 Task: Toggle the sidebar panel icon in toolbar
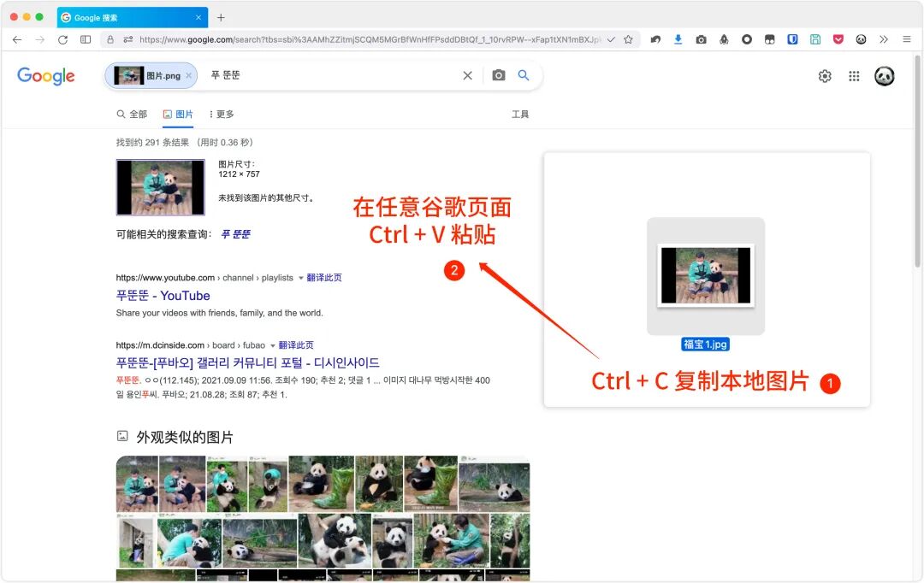pyautogui.click(x=86, y=39)
